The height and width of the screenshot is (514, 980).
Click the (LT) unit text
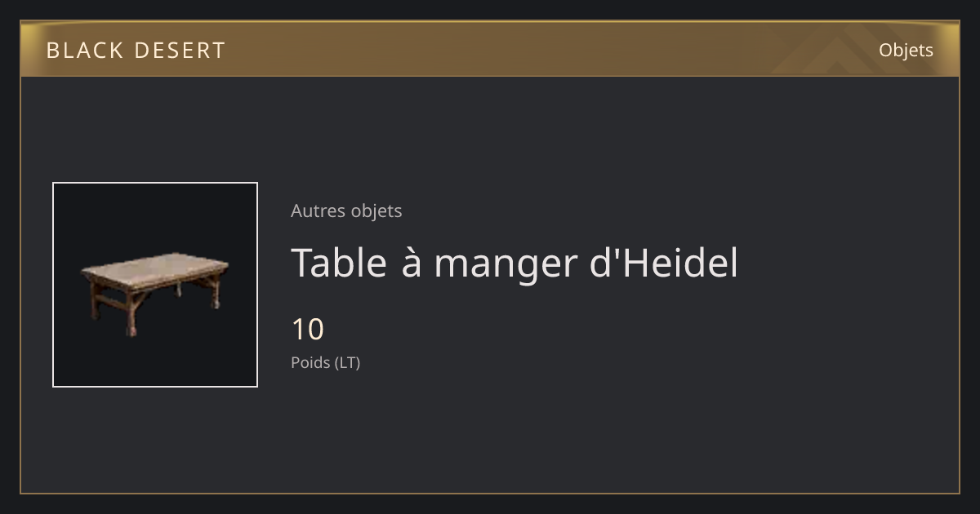[348, 362]
